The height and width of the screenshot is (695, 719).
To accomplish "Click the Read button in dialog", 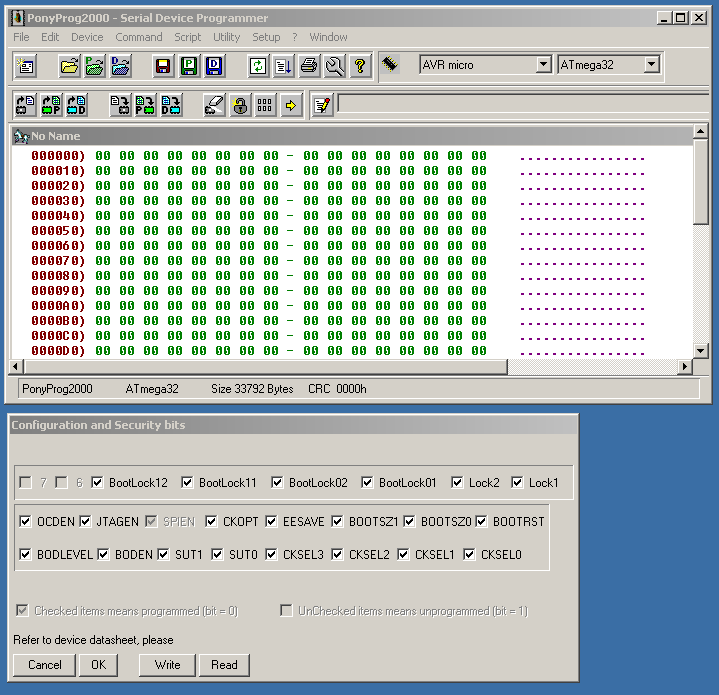I will [x=224, y=665].
